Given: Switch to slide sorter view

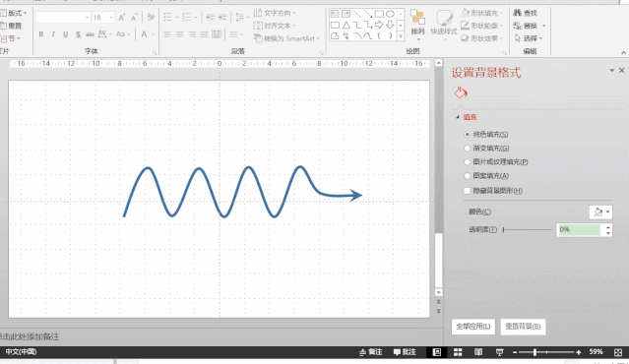Looking at the screenshot, I should pyautogui.click(x=458, y=352).
